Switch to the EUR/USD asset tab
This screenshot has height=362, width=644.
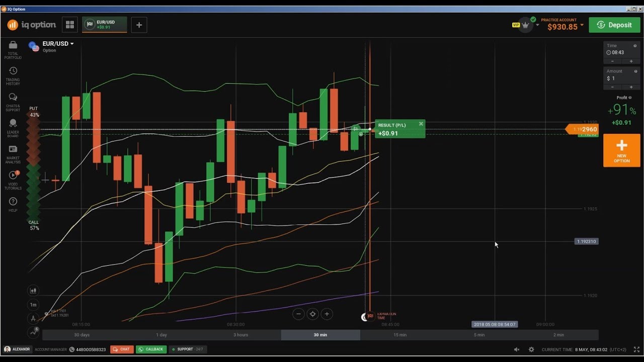point(105,25)
